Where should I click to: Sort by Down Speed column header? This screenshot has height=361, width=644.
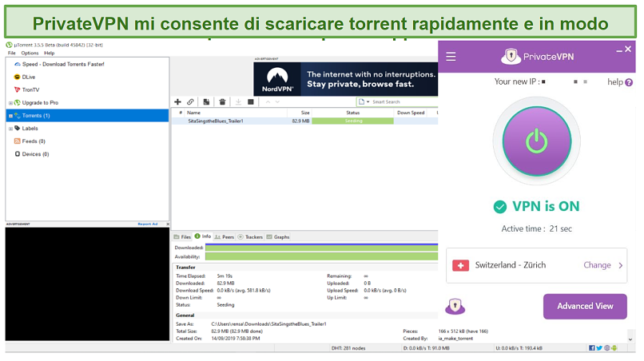[411, 113]
